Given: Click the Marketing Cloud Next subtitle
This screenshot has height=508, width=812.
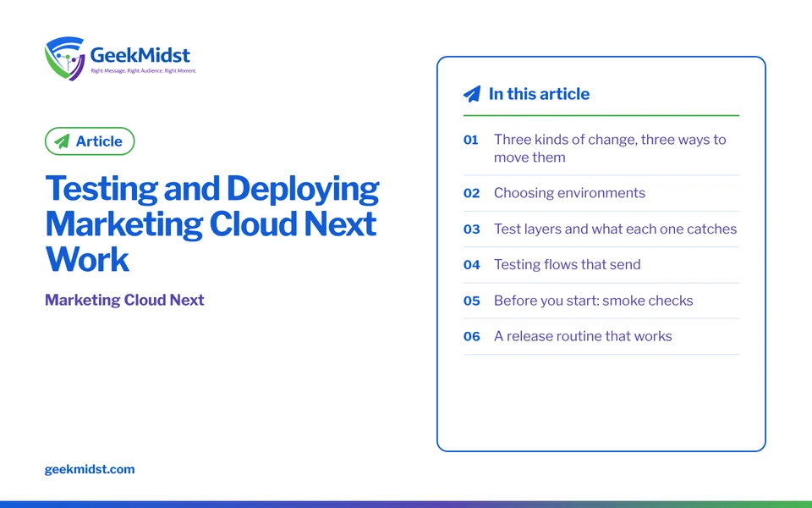Looking at the screenshot, I should pos(124,300).
